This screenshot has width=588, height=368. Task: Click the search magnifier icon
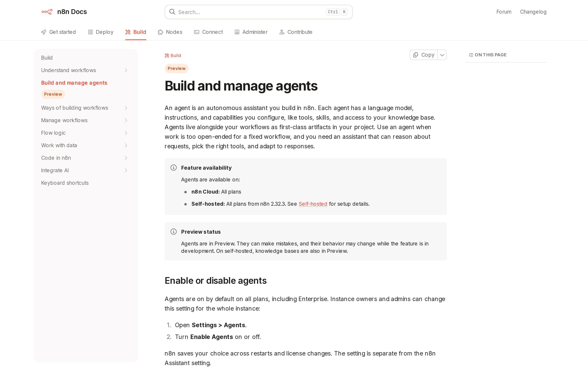172,12
